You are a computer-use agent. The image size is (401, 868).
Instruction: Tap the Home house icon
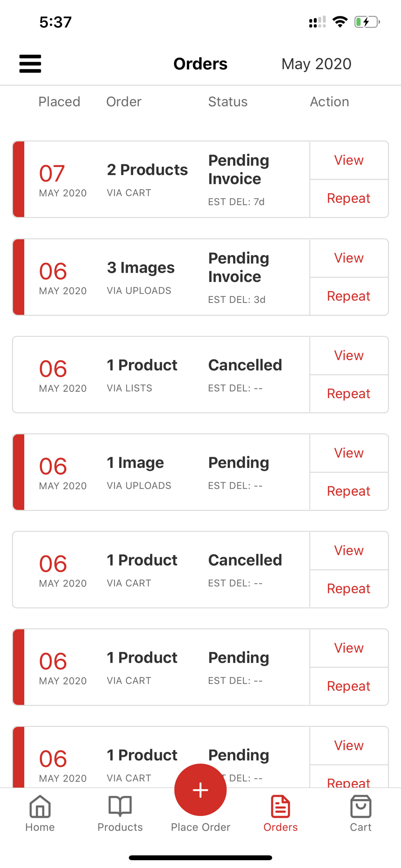pos(40,806)
